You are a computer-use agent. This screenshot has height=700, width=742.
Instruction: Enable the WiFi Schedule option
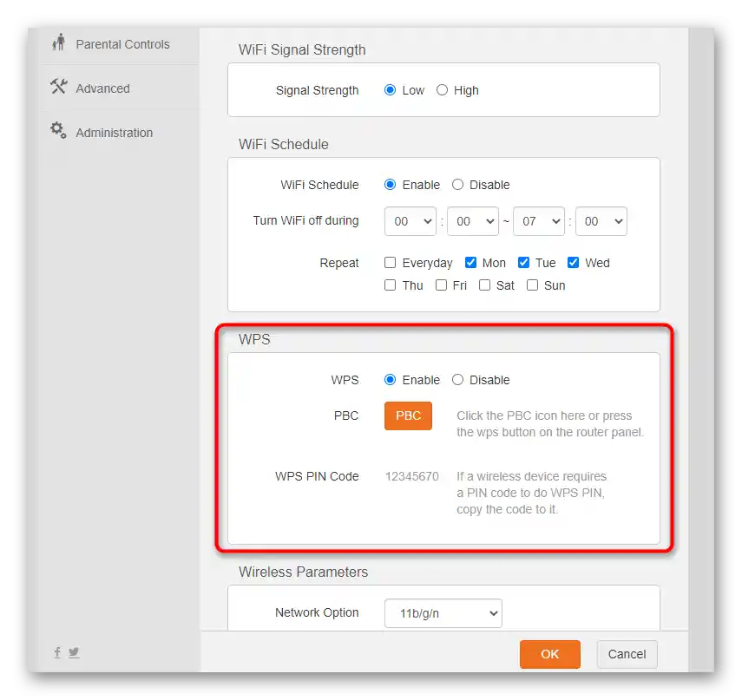coord(390,185)
